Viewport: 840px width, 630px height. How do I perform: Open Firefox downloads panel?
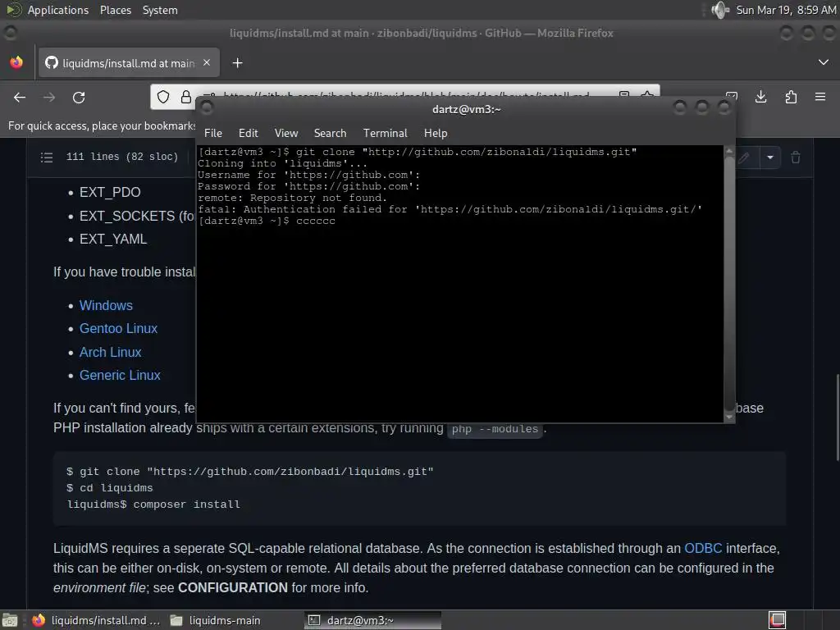760,97
